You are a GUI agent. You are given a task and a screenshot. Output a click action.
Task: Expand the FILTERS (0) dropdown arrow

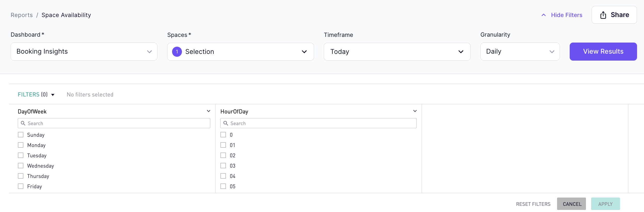click(x=53, y=95)
